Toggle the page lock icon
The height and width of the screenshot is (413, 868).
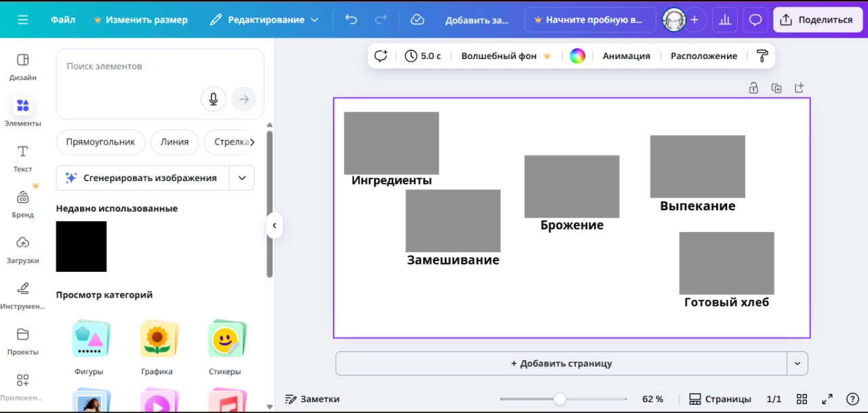click(x=753, y=87)
